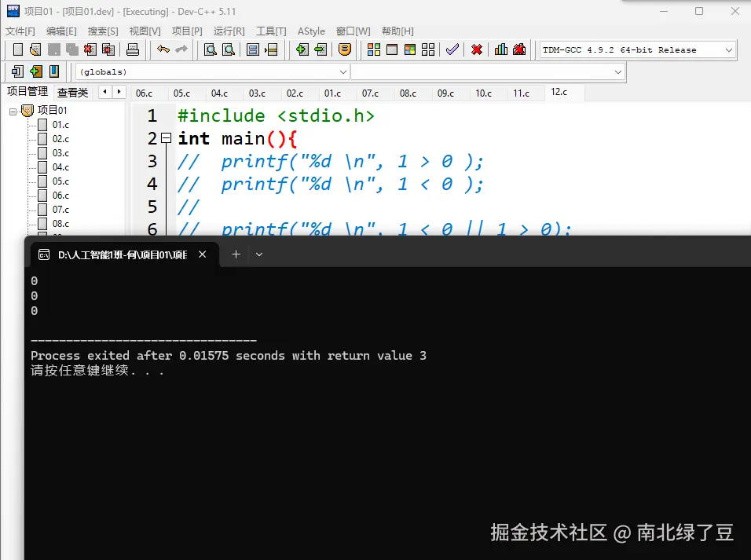Open the 编辑[E] menu
Viewport: 751px width, 560px height.
(x=61, y=31)
